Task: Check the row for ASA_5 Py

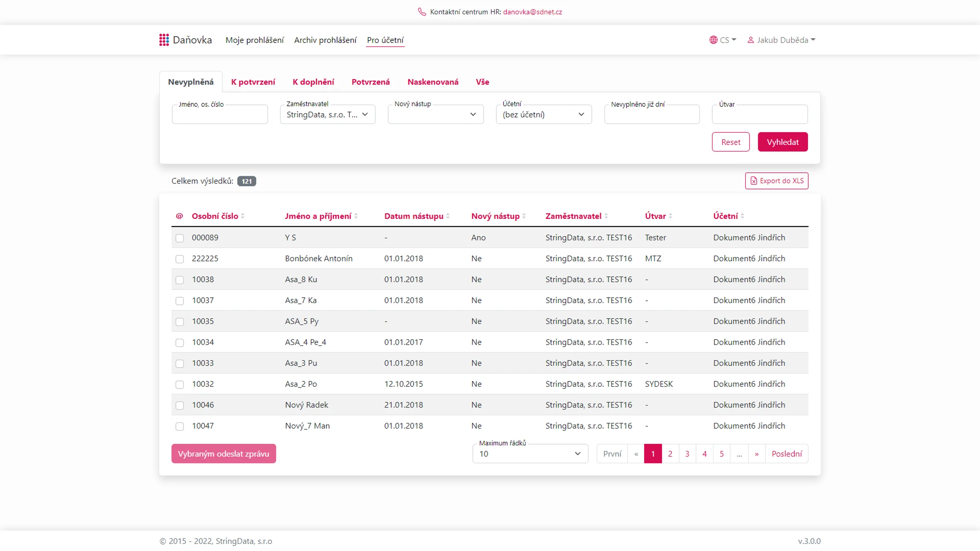Action: (x=180, y=322)
